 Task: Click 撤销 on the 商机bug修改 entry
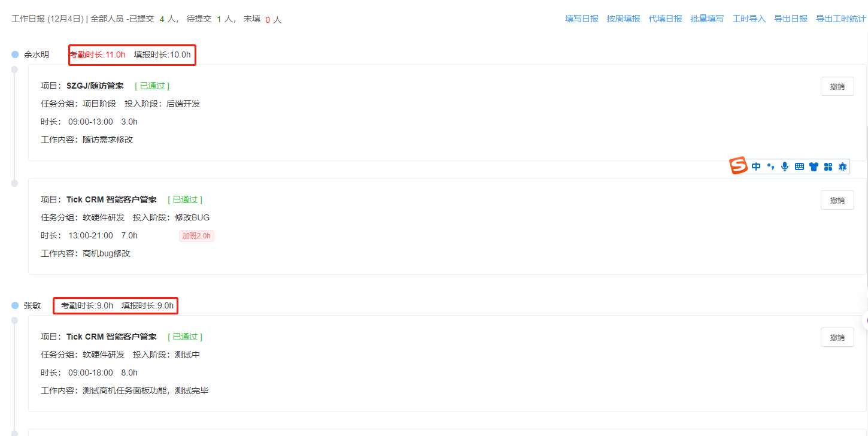(837, 200)
